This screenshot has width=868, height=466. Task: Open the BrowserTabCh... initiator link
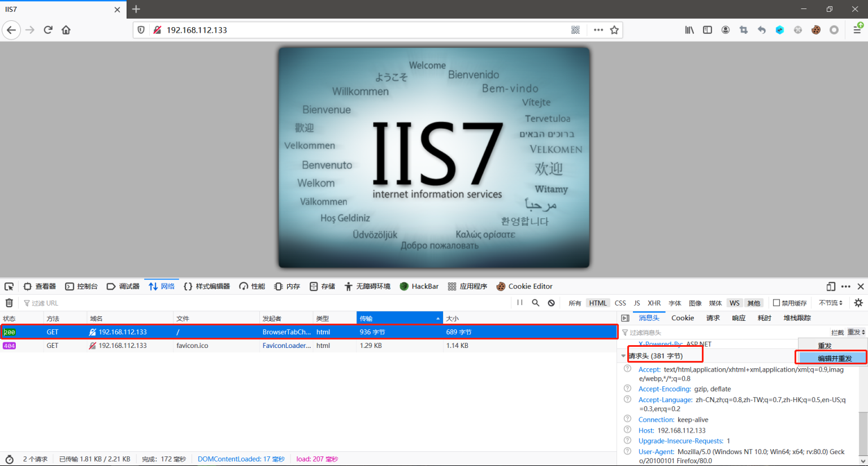click(287, 332)
